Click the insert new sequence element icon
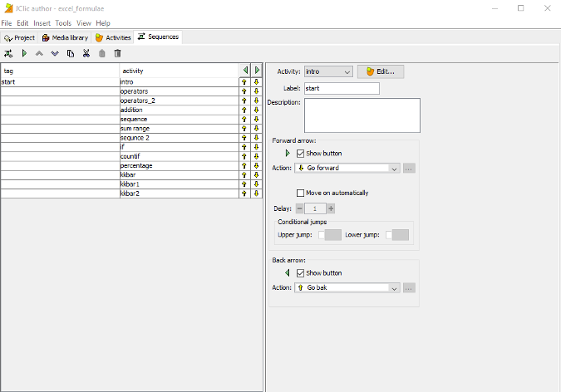This screenshot has height=392, width=561. click(8, 53)
